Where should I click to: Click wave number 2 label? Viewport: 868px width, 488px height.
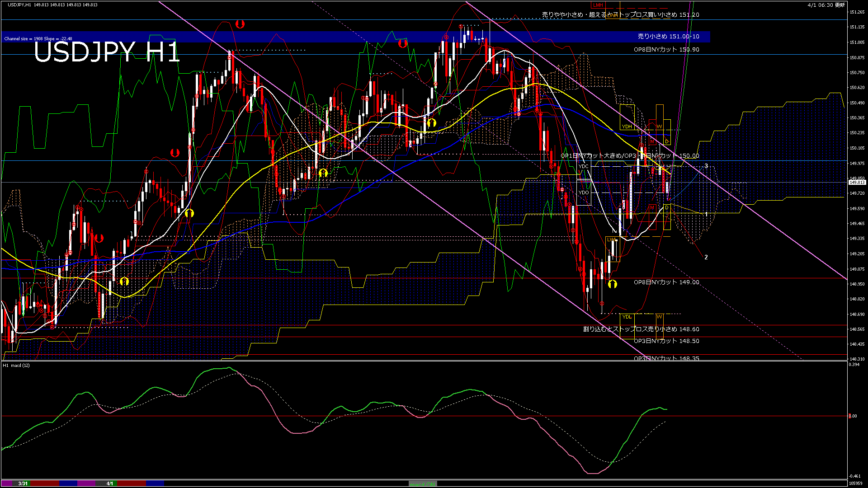pyautogui.click(x=706, y=257)
